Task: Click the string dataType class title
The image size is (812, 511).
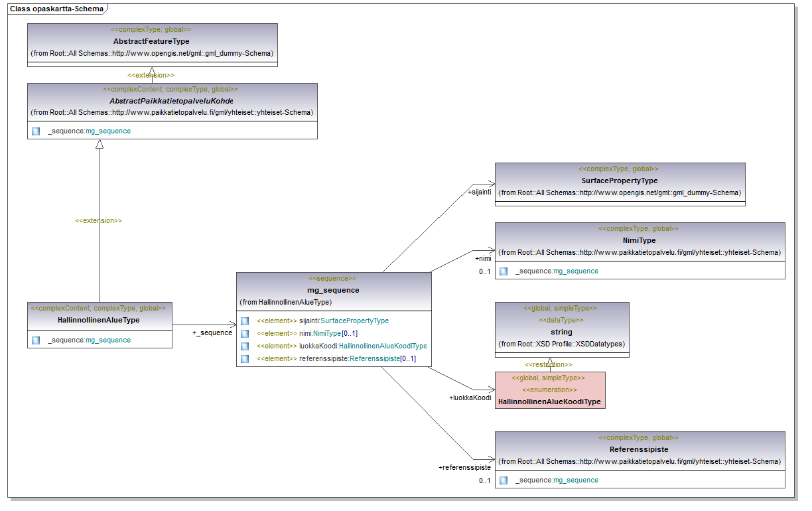Action: [561, 332]
